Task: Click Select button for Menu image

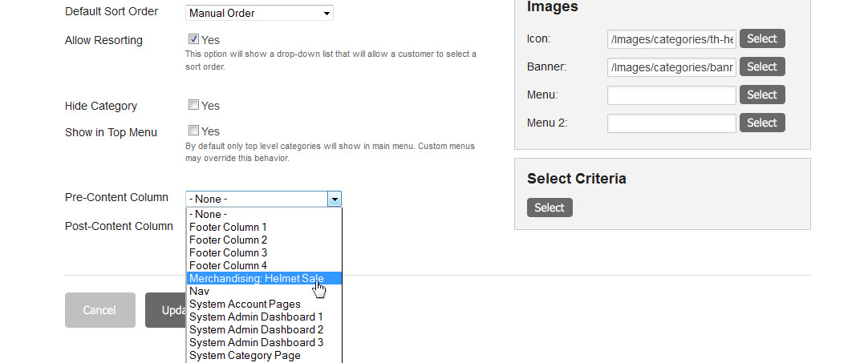Action: [x=762, y=95]
